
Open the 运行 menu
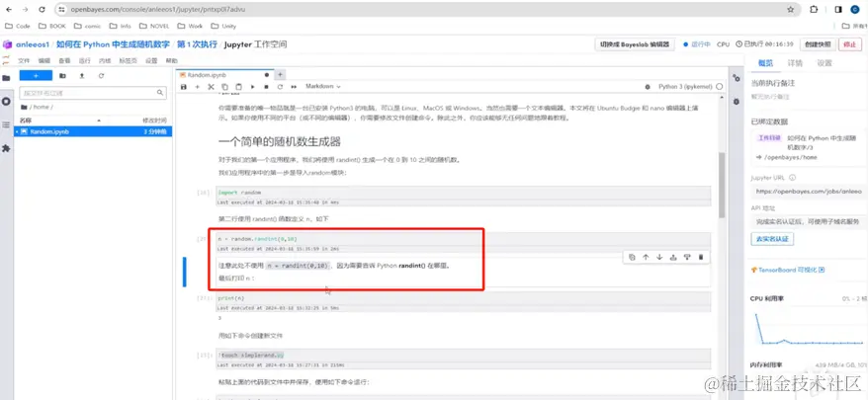click(x=85, y=61)
